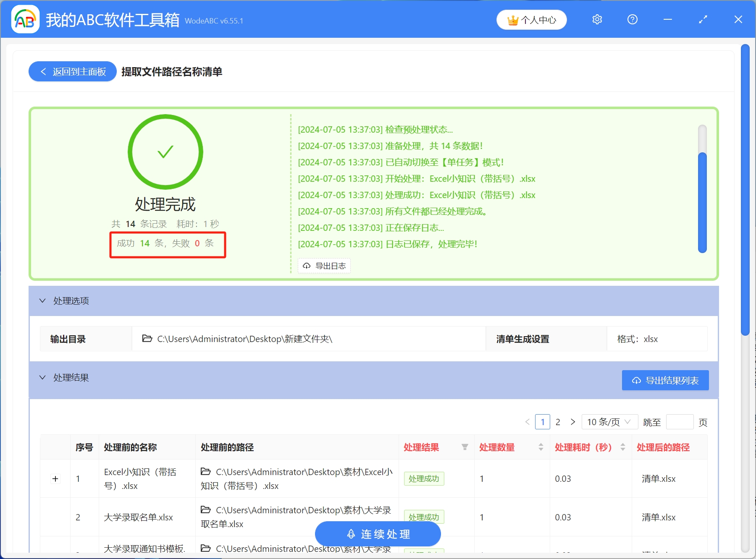Click the folder icon next to Excel小知识 path
756x559 pixels.
[x=205, y=472]
